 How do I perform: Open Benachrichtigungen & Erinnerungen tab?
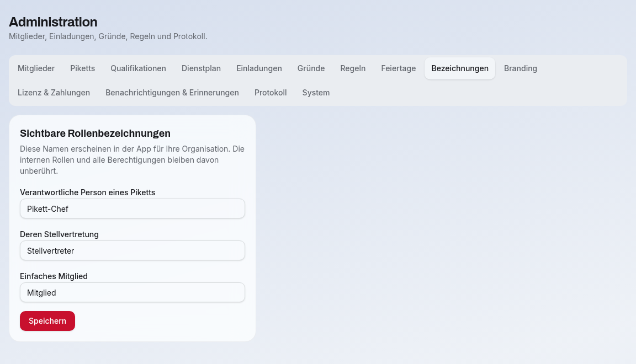(172, 93)
